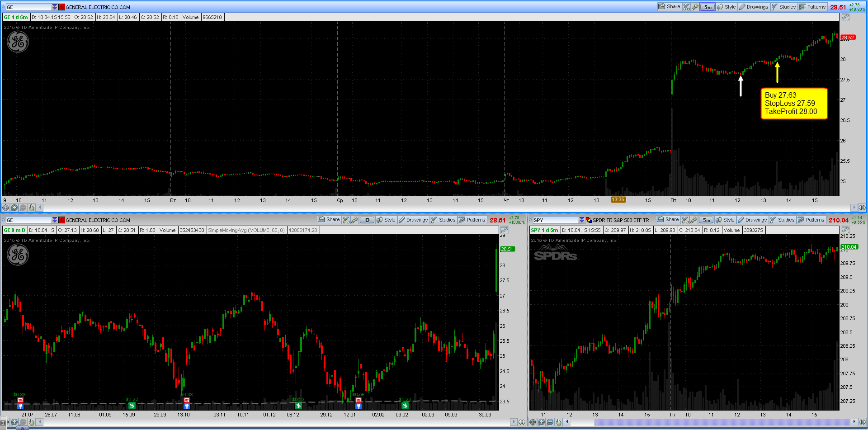Select crosshair pointer tool in the SPY chart
This screenshot has width=868, height=430.
(x=533, y=422)
